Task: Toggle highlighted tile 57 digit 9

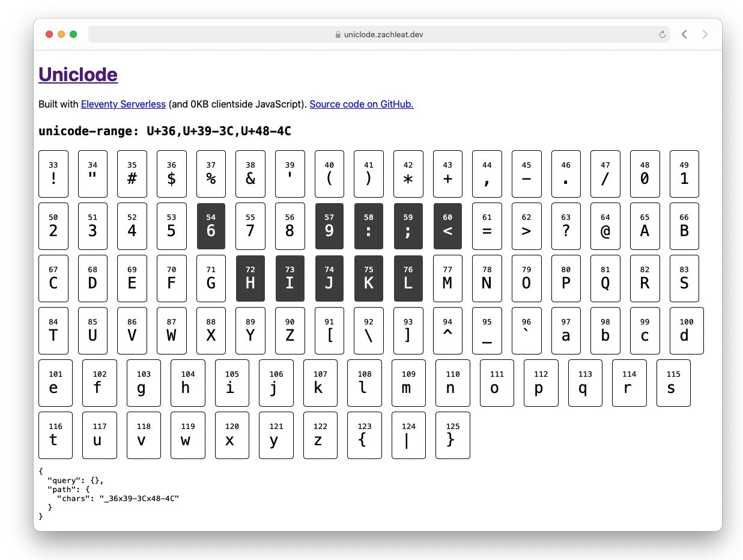Action: pyautogui.click(x=329, y=226)
